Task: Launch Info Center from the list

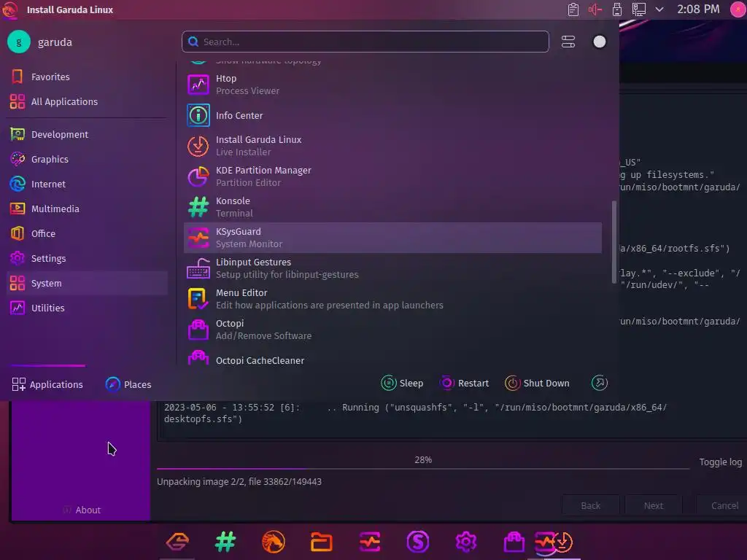Action: point(392,115)
